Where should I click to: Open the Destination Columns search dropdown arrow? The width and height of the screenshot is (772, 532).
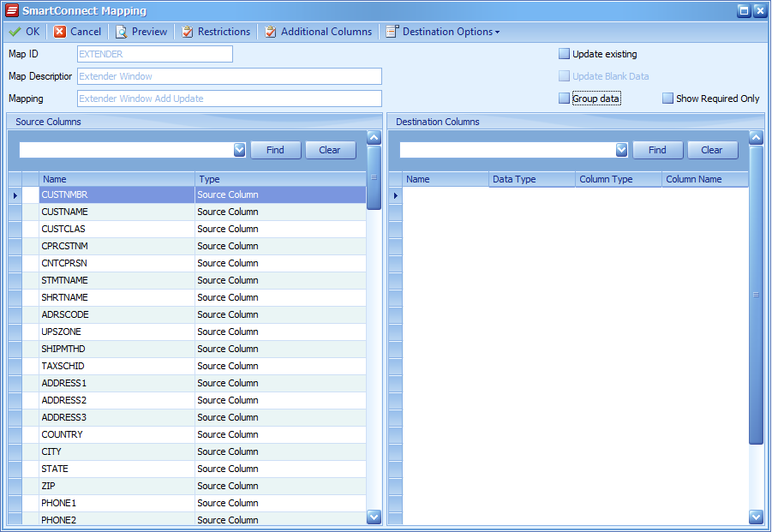[621, 150]
